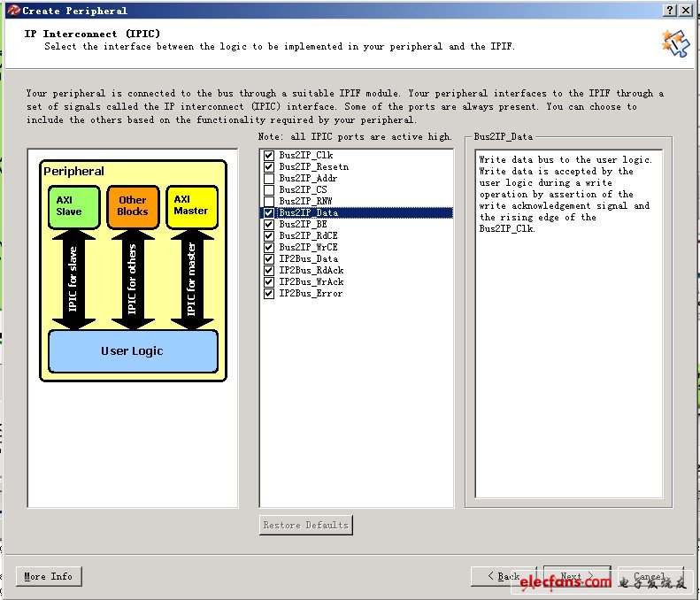Click the IPIC for slave arrow
Viewport: 700px width, 600px height.
click(x=73, y=278)
